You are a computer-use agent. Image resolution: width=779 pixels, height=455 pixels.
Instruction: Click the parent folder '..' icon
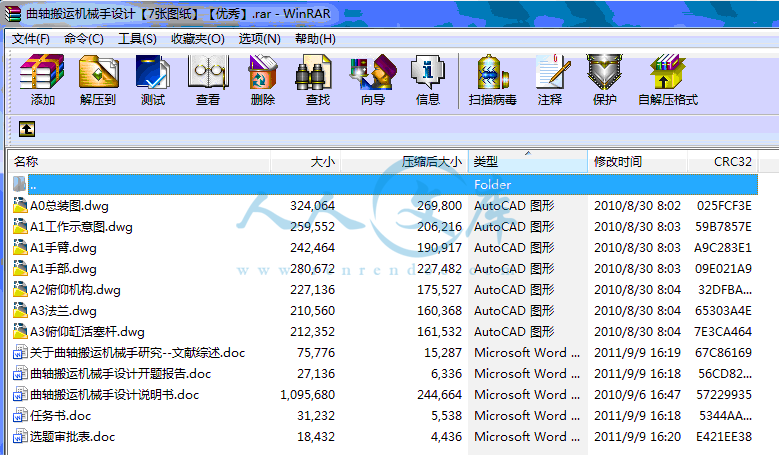20,184
